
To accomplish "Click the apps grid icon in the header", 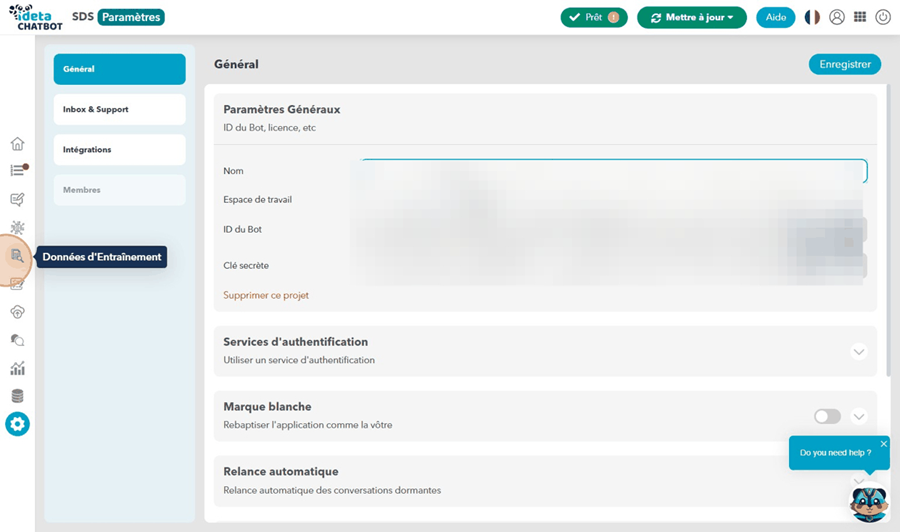I will [x=860, y=17].
